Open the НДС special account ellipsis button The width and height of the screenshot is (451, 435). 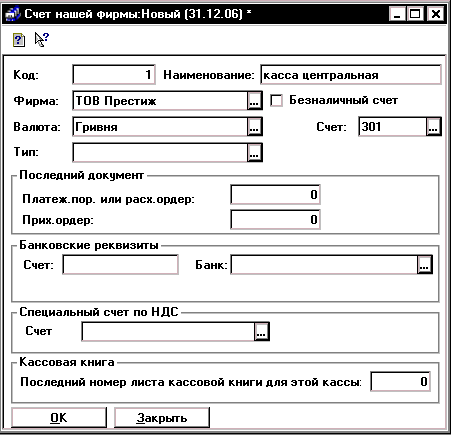pos(261,331)
